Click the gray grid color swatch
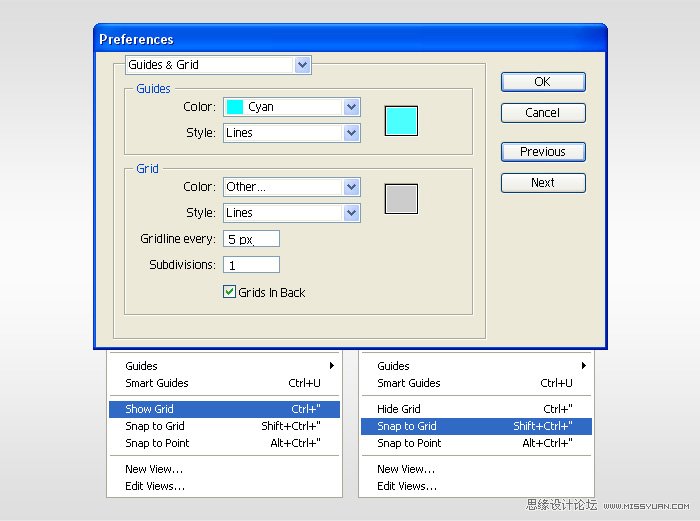700x521 pixels. point(401,199)
